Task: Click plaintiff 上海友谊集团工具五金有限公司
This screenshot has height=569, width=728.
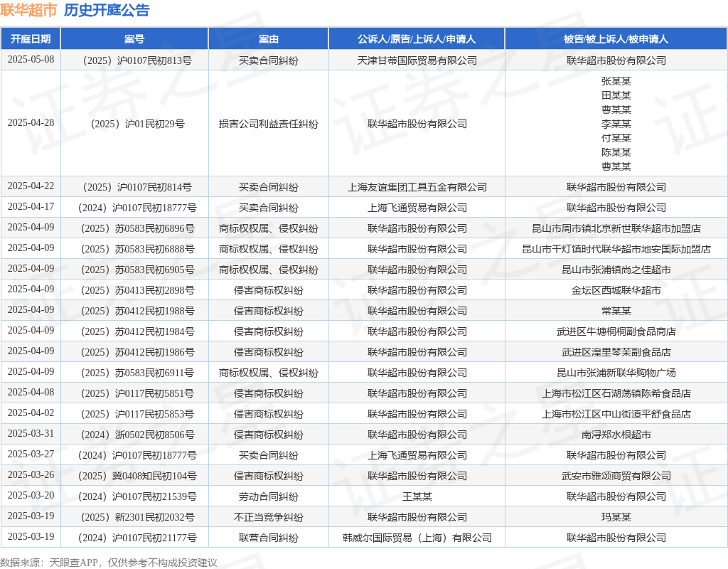Action: pyautogui.click(x=417, y=187)
